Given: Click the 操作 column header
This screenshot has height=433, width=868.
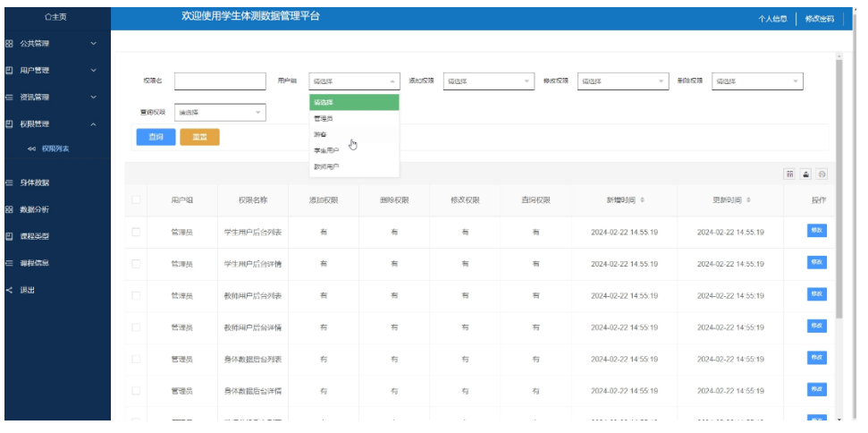Looking at the screenshot, I should point(819,200).
